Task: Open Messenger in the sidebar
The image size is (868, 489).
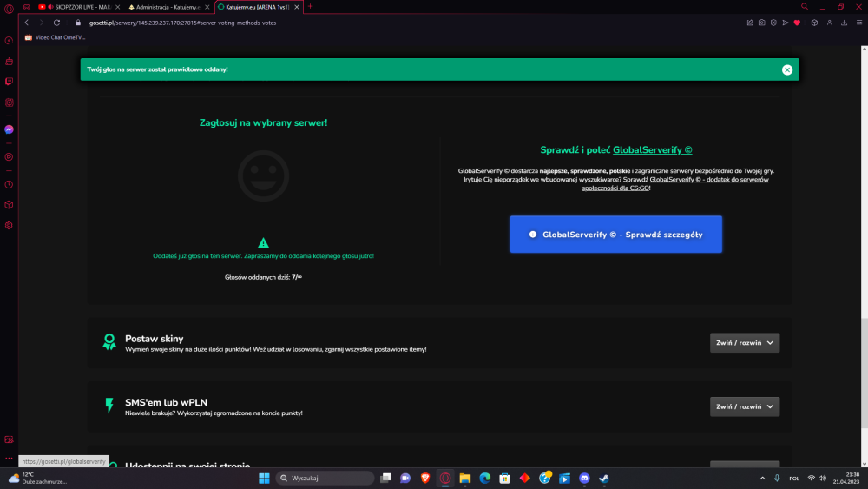Action: click(x=9, y=129)
